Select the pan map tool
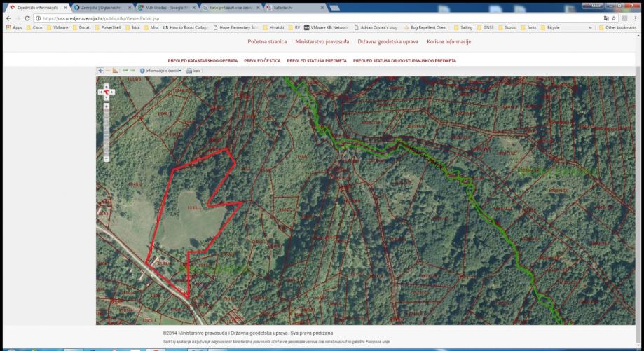Screen dimensions: 644x351 (100, 71)
